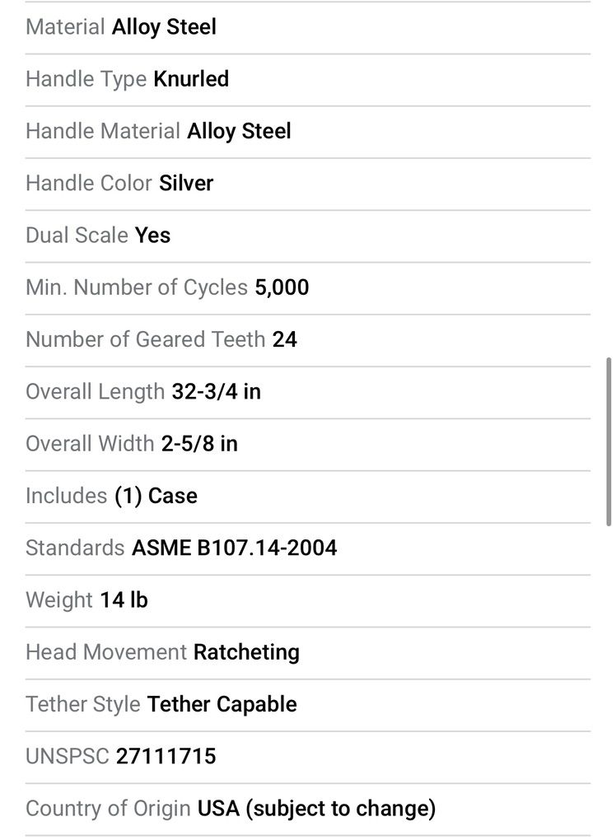The height and width of the screenshot is (840, 616).
Task: Click the Weight 14 lb value
Action: click(x=124, y=600)
